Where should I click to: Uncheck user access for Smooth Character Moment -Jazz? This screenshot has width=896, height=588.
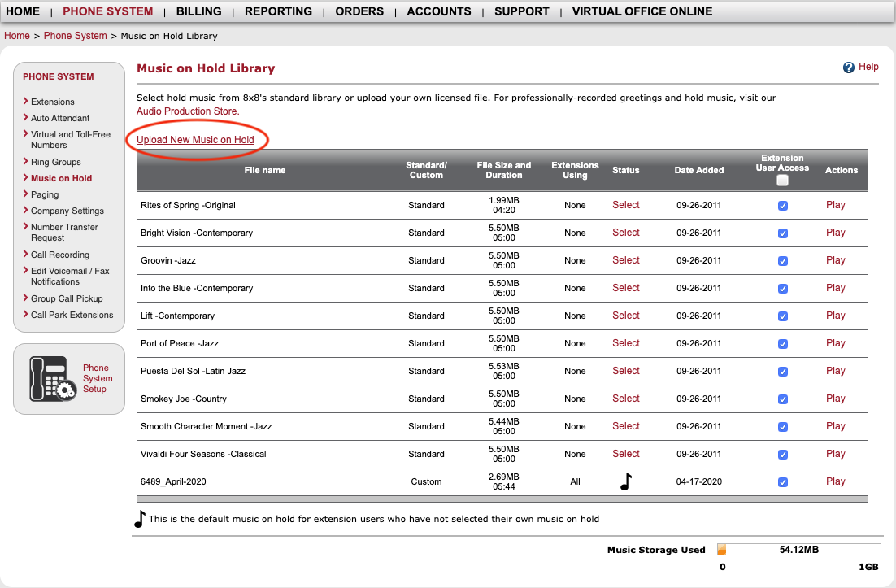click(783, 427)
